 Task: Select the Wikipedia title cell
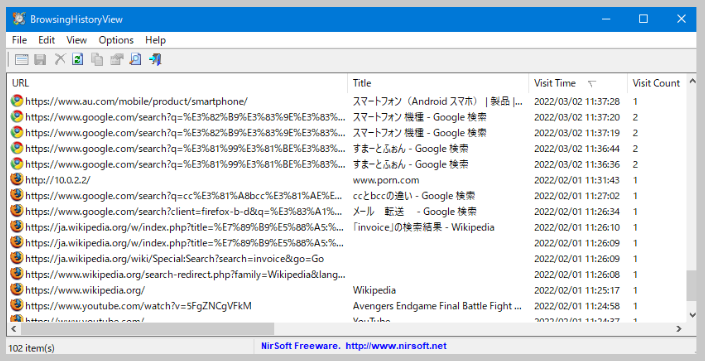pyautogui.click(x=374, y=290)
